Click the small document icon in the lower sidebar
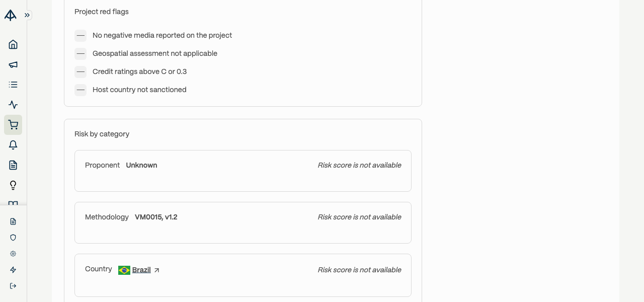This screenshot has width=644, height=302. click(13, 221)
